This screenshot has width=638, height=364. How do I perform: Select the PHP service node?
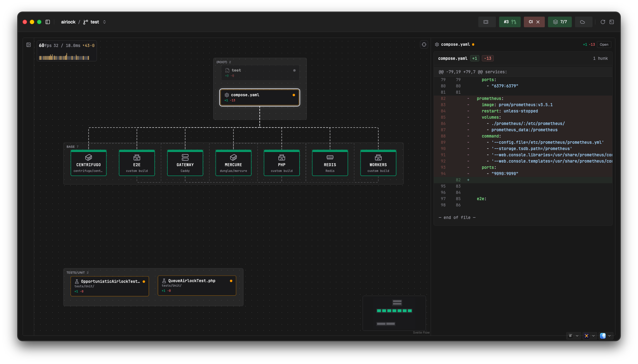point(282,163)
